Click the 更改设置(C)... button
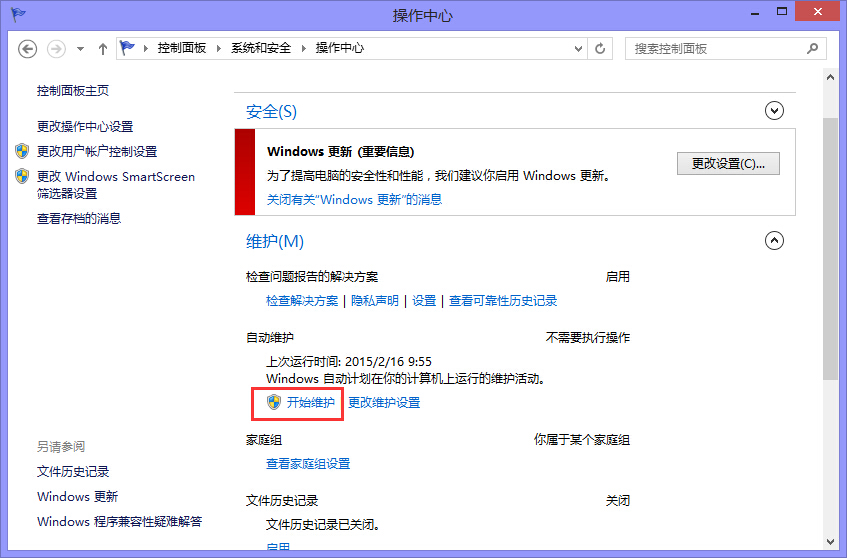The image size is (847, 558). click(727, 164)
